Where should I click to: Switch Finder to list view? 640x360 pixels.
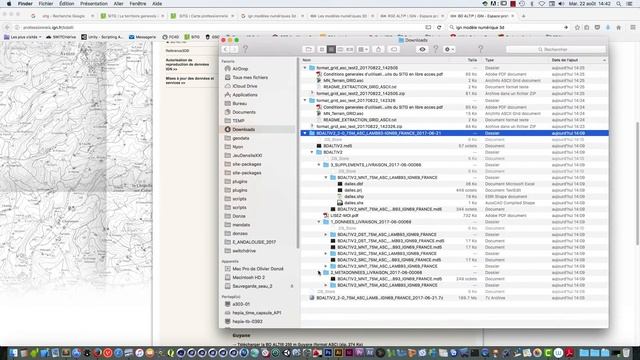coord(331,49)
